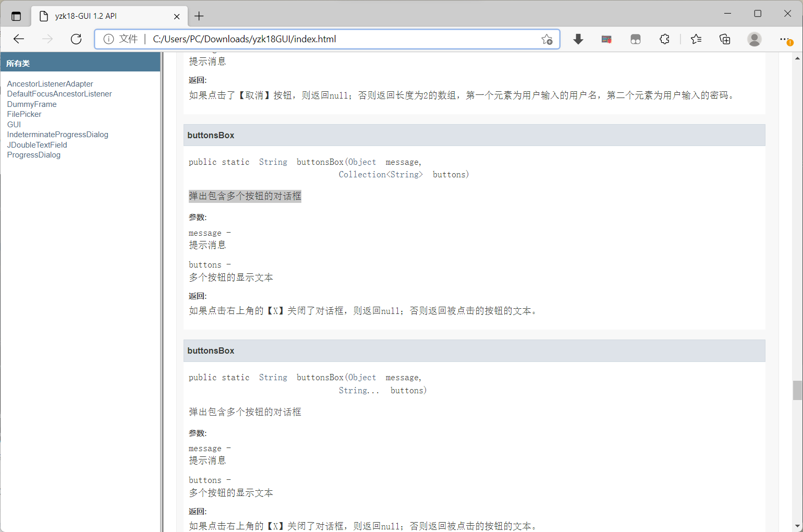Open the tab actions menu
The image size is (803, 532).
click(16, 16)
